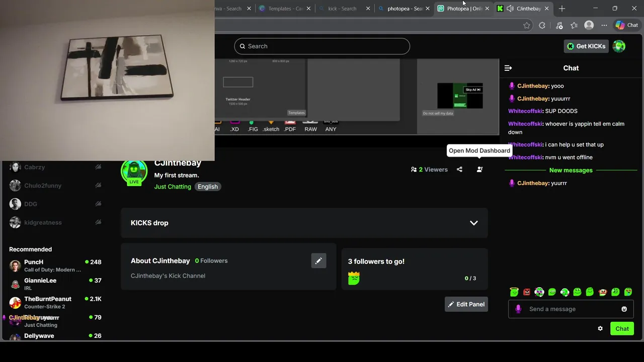Toggle notification bell for Cabrzy
Screen dimensions: 644x362
tap(98, 167)
